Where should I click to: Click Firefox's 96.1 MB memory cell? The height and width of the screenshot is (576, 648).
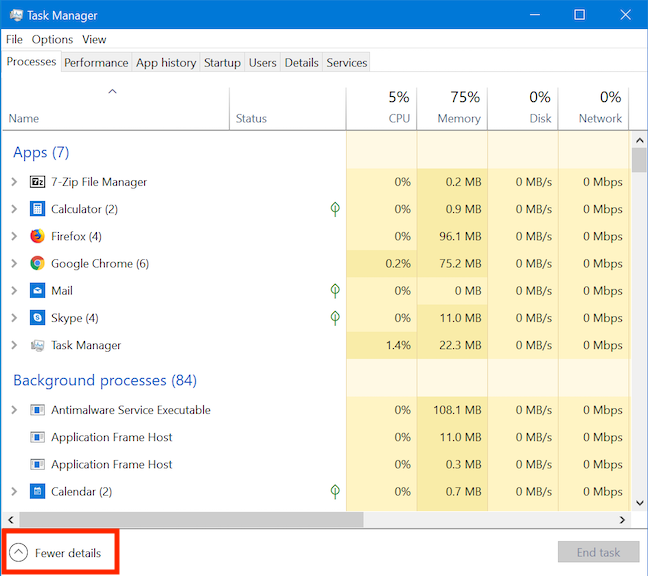click(x=452, y=236)
